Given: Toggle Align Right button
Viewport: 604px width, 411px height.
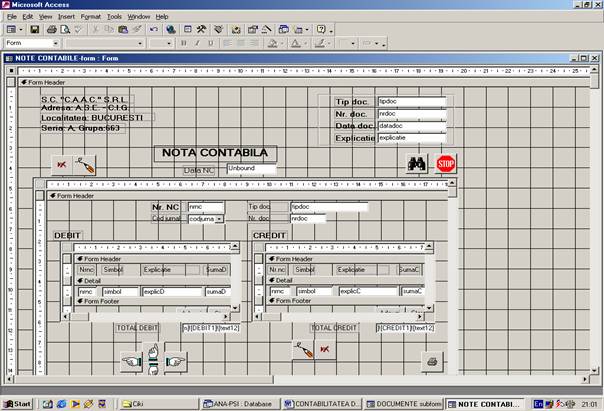Looking at the screenshot, I should [x=254, y=43].
